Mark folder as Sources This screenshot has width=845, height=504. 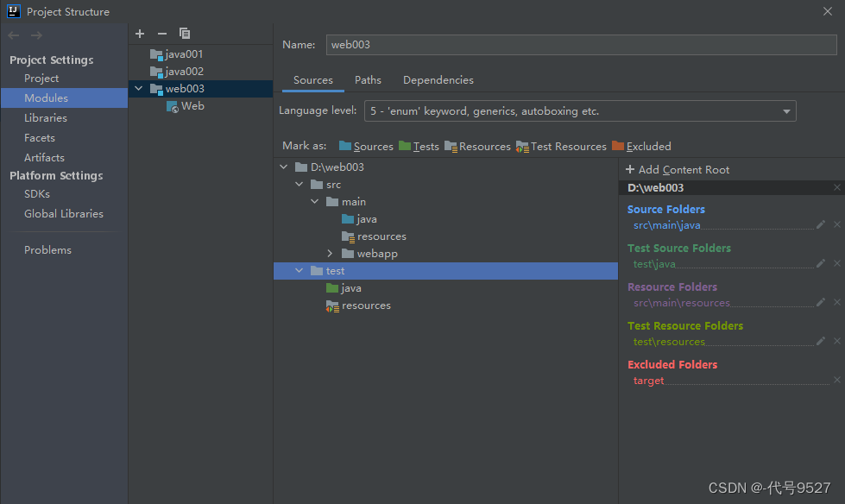pyautogui.click(x=366, y=147)
